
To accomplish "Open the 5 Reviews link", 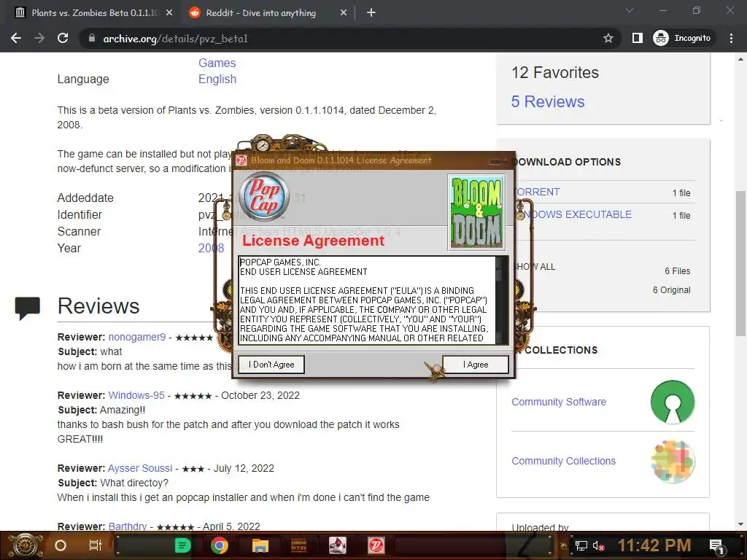I will [547, 101].
